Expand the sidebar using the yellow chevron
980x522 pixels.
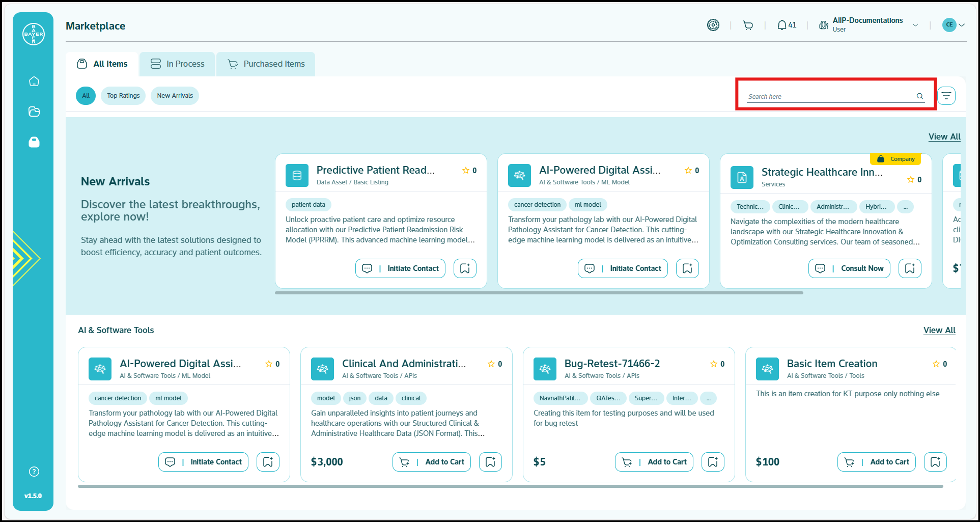coord(25,258)
